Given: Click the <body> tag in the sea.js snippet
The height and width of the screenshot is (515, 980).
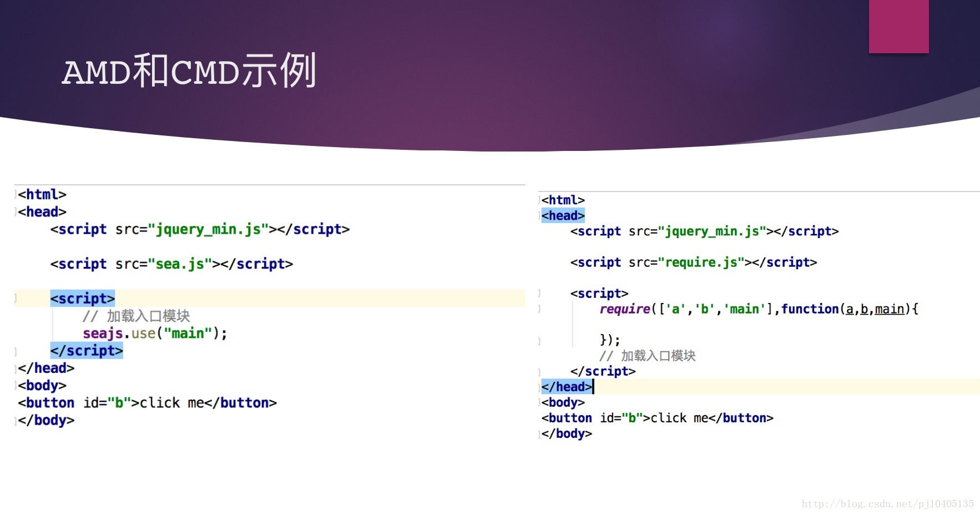Looking at the screenshot, I should pyautogui.click(x=42, y=385).
